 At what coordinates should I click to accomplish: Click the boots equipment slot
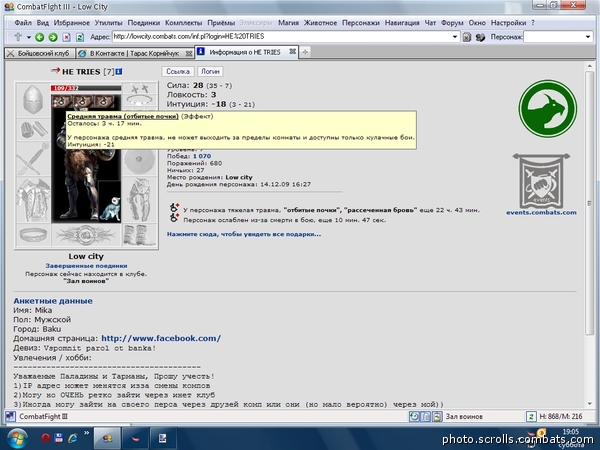click(x=139, y=235)
